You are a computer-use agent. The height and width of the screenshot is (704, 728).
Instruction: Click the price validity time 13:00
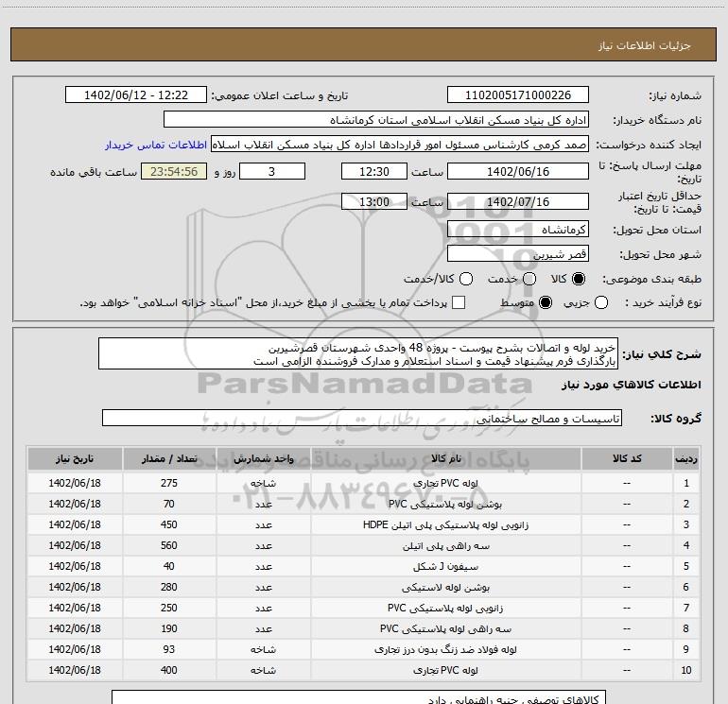point(374,202)
